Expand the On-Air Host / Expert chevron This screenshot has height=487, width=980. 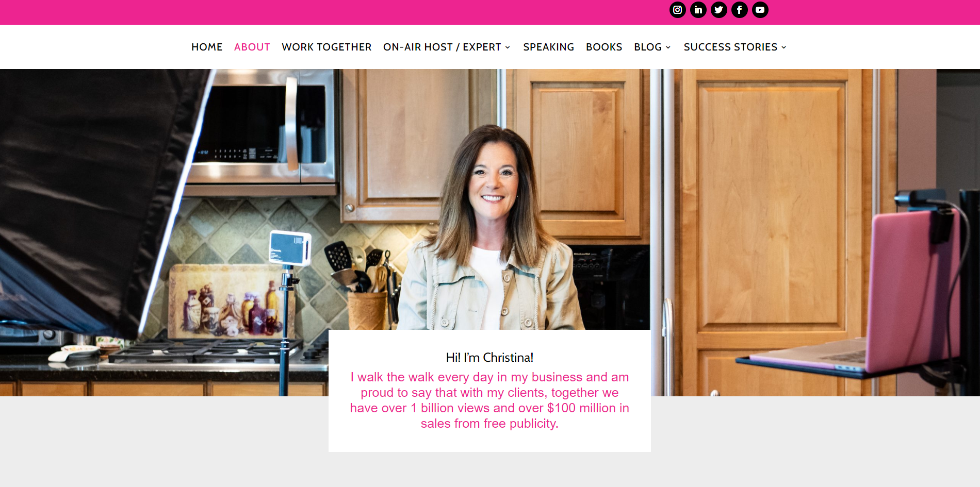click(508, 47)
